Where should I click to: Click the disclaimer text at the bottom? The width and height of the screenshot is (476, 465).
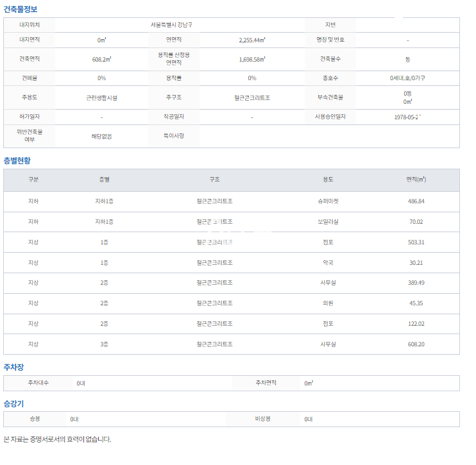click(x=57, y=439)
